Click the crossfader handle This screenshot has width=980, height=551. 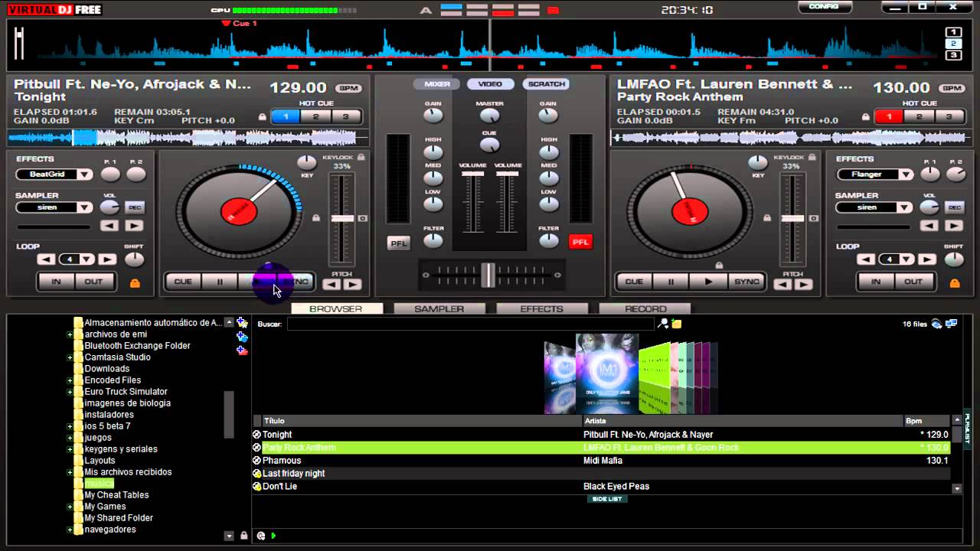[488, 275]
